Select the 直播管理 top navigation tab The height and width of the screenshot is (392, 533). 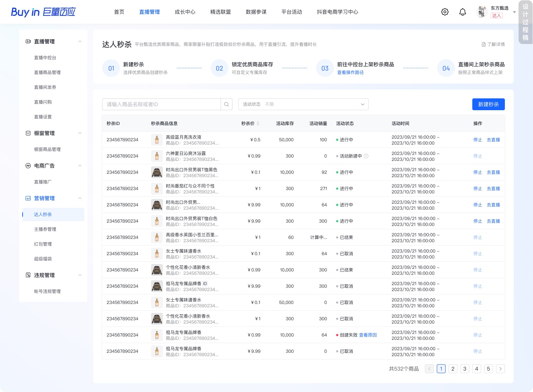click(150, 12)
